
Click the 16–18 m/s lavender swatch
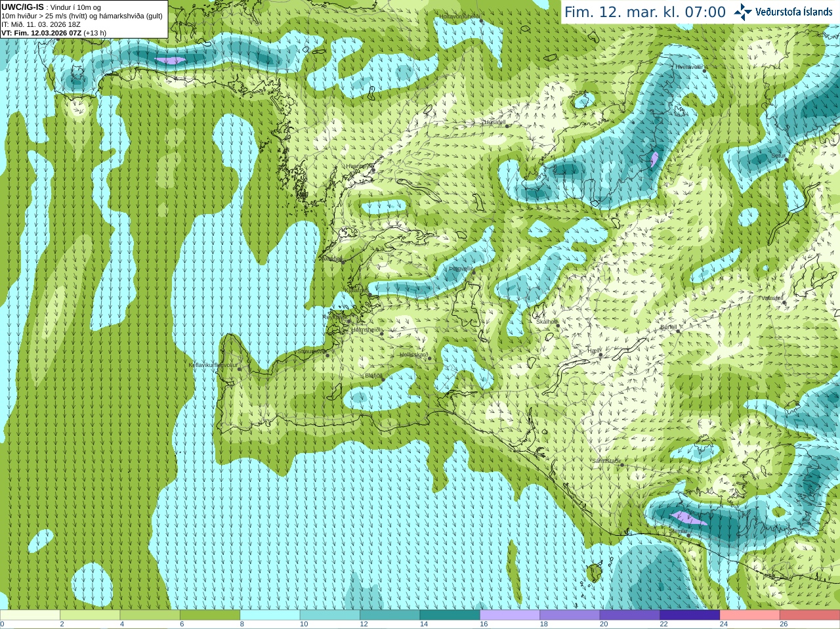pos(510,615)
